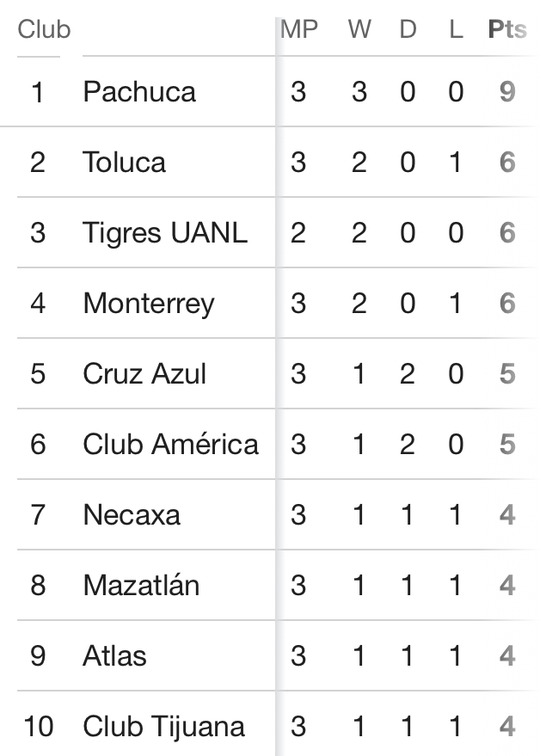This screenshot has width=540, height=756.
Task: Click the Club column header
Action: pyautogui.click(x=45, y=29)
